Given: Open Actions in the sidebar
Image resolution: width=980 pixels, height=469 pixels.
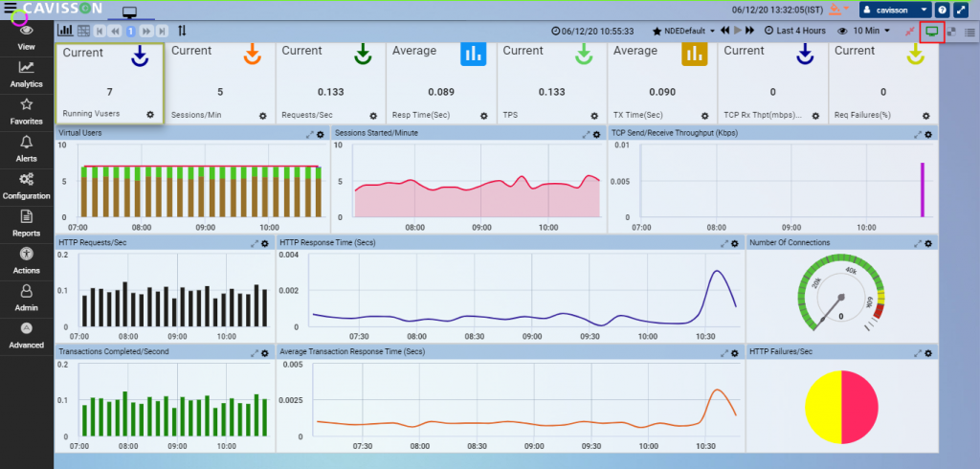Looking at the screenshot, I should [x=26, y=261].
